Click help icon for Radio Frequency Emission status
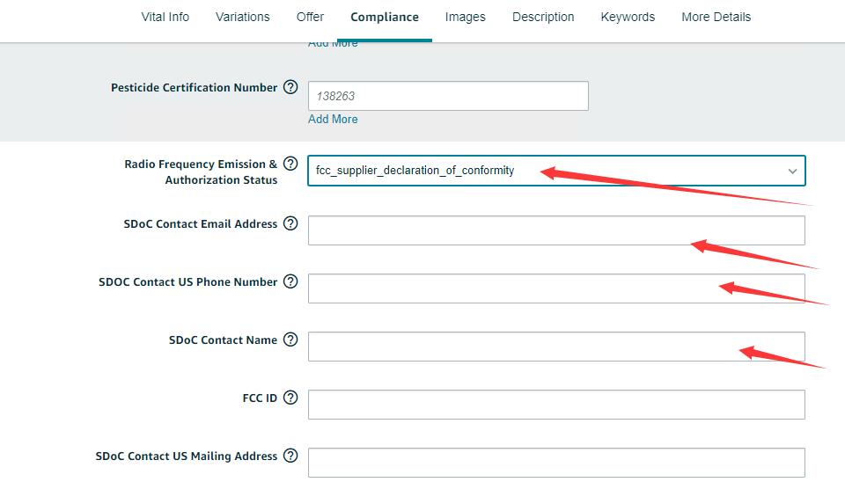 pyautogui.click(x=290, y=164)
